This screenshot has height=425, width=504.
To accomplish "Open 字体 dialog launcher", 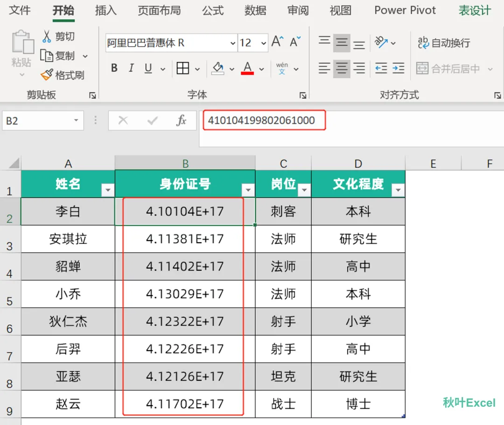I will pos(303,96).
